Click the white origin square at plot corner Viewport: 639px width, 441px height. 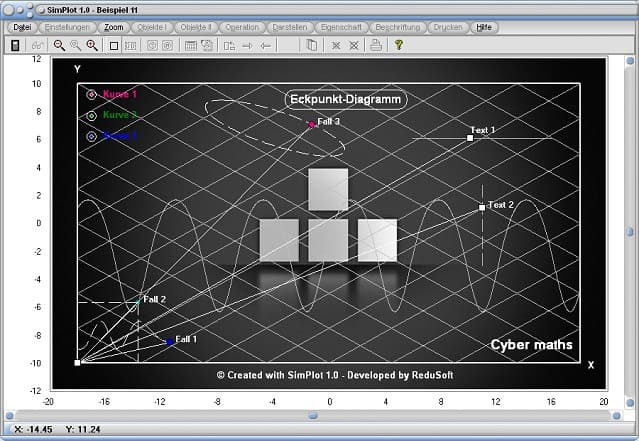point(77,363)
